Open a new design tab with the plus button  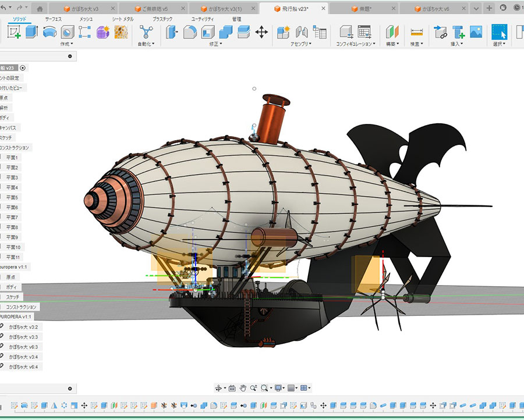point(489,8)
